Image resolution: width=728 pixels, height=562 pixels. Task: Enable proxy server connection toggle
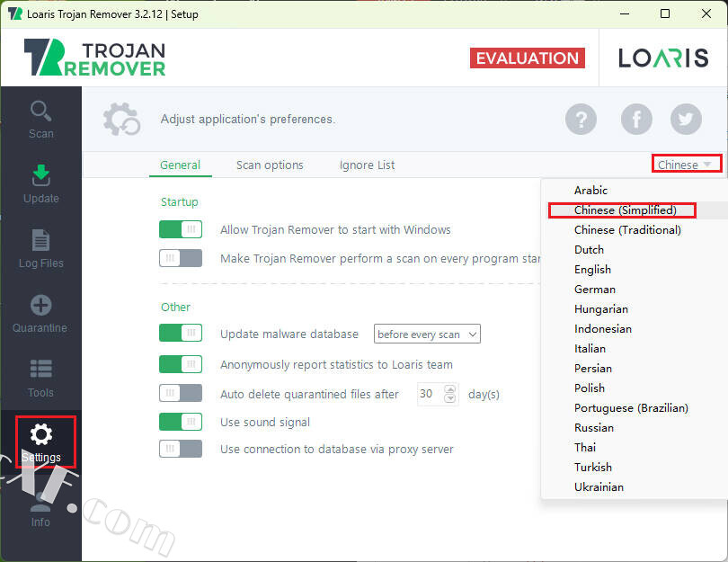tap(181, 449)
